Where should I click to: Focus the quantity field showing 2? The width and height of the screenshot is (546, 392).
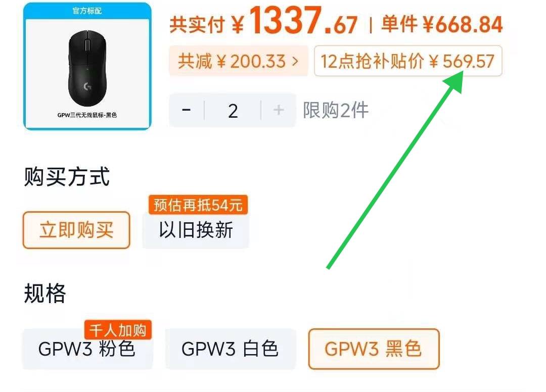(233, 110)
